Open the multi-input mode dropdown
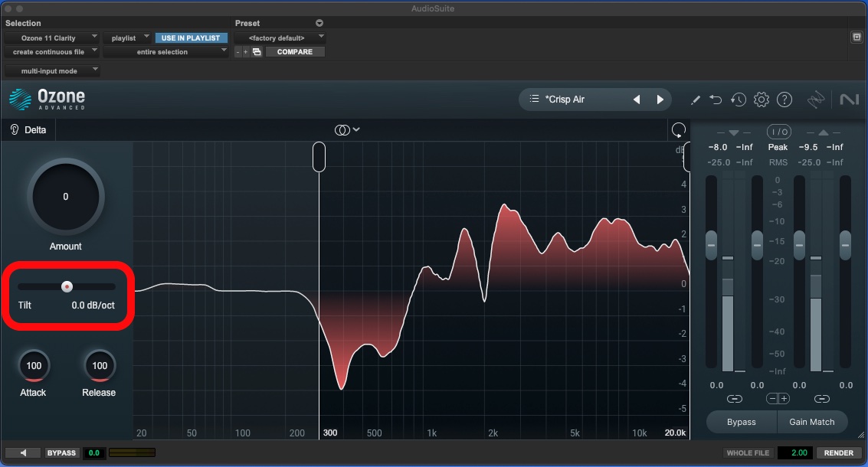This screenshot has height=467, width=868. pos(51,70)
